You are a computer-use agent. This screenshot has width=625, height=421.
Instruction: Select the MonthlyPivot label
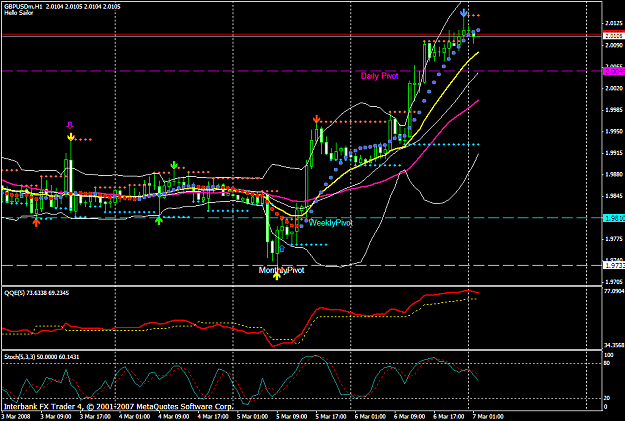(281, 270)
